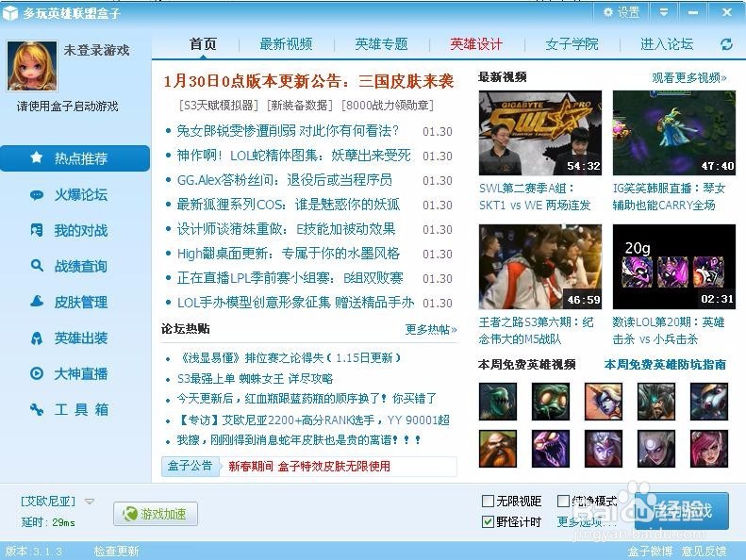Select the white-haired hero portrait
Viewport: 746px width, 560px height.
pos(656,449)
